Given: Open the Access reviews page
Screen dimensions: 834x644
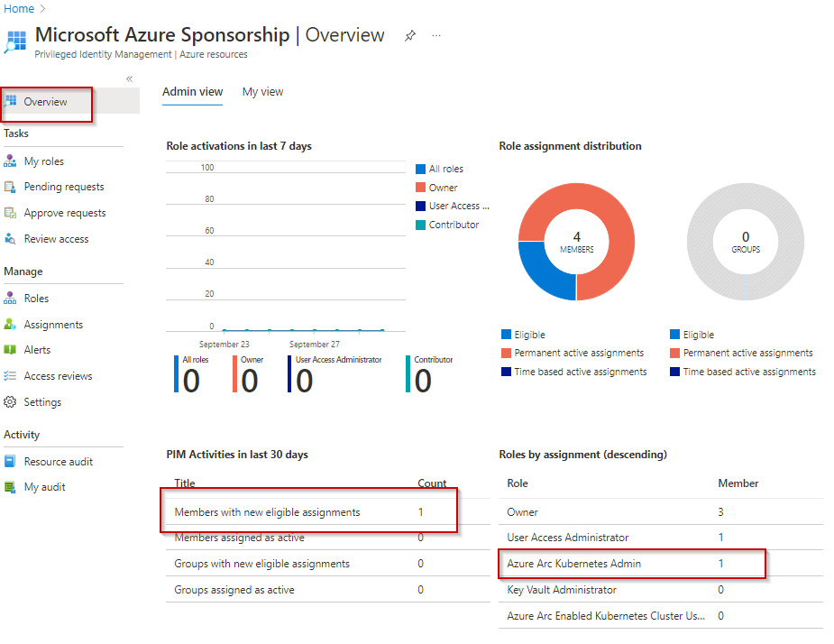Looking at the screenshot, I should click(58, 376).
